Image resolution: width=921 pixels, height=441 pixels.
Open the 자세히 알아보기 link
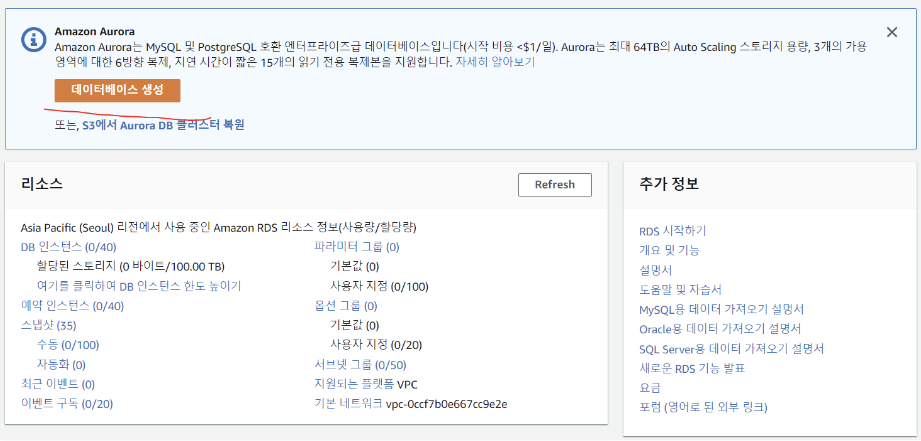(495, 62)
